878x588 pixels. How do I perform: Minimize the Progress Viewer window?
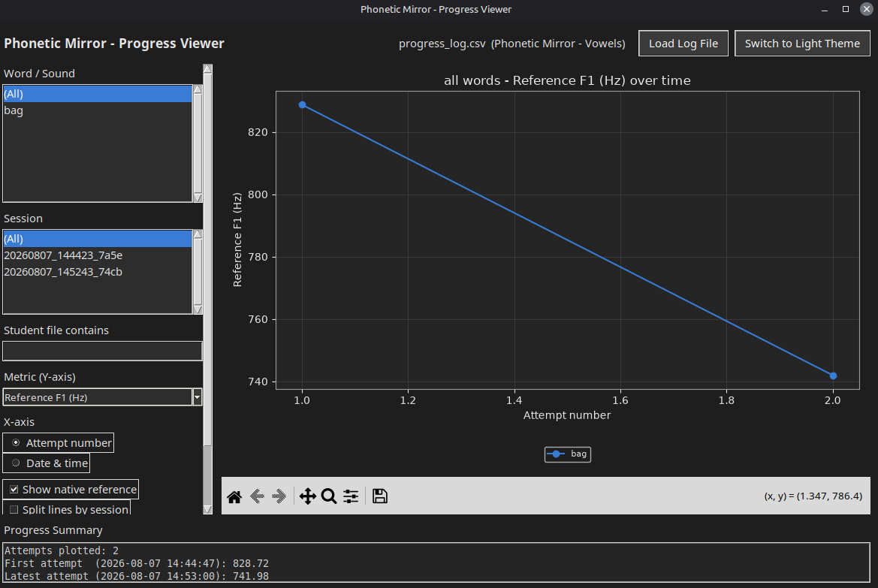tap(824, 9)
